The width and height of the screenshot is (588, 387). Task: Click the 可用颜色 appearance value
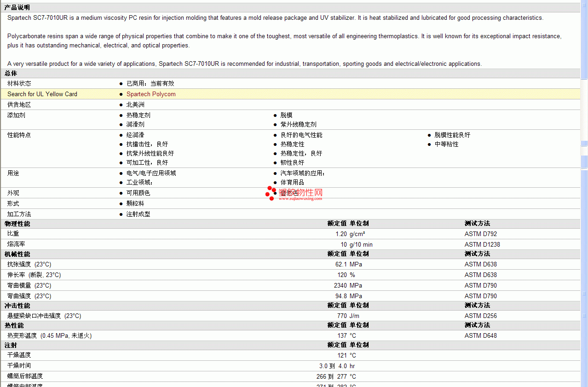click(x=138, y=193)
